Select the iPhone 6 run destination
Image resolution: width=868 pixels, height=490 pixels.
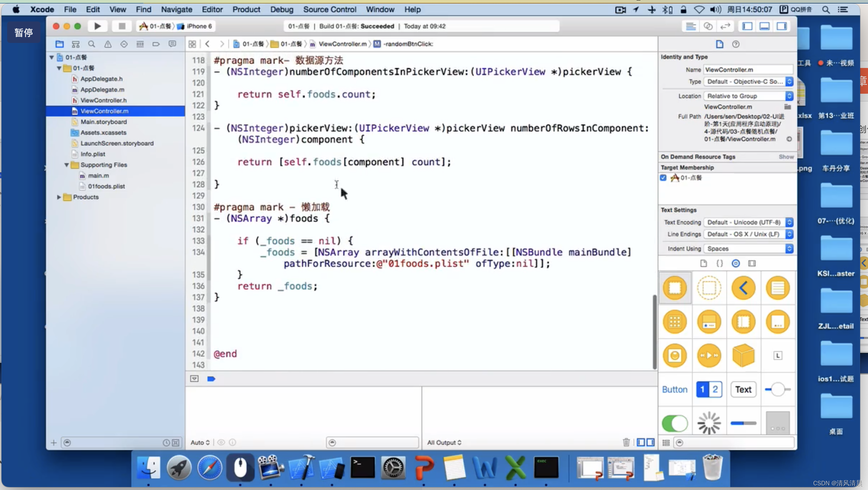(x=195, y=26)
